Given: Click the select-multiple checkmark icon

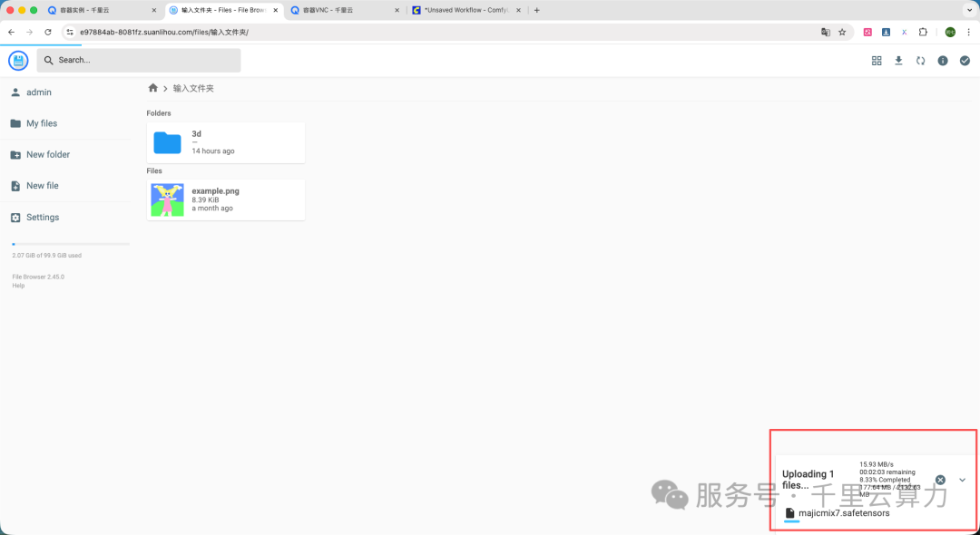Looking at the screenshot, I should tap(965, 61).
